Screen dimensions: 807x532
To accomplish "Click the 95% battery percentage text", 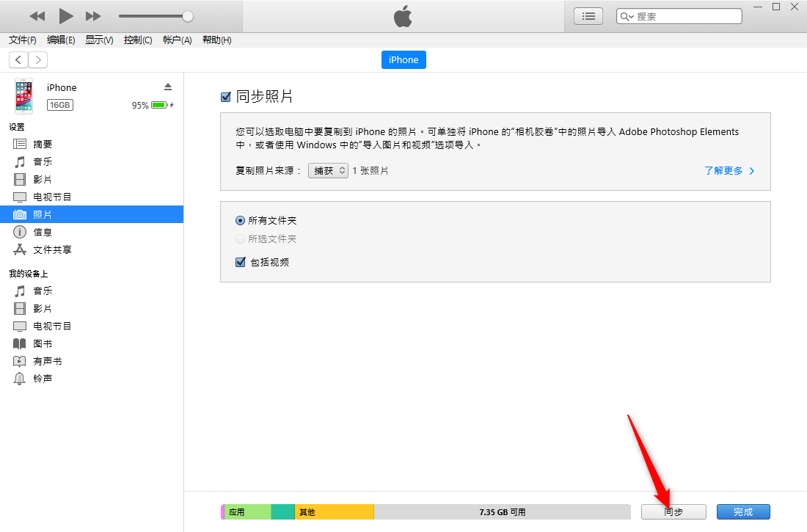I will pos(140,105).
